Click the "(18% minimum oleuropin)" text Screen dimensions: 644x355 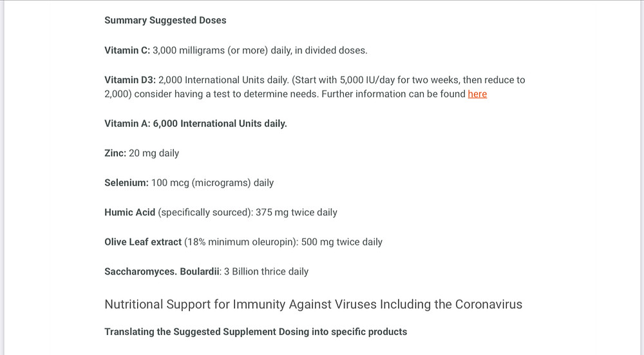pyautogui.click(x=241, y=242)
